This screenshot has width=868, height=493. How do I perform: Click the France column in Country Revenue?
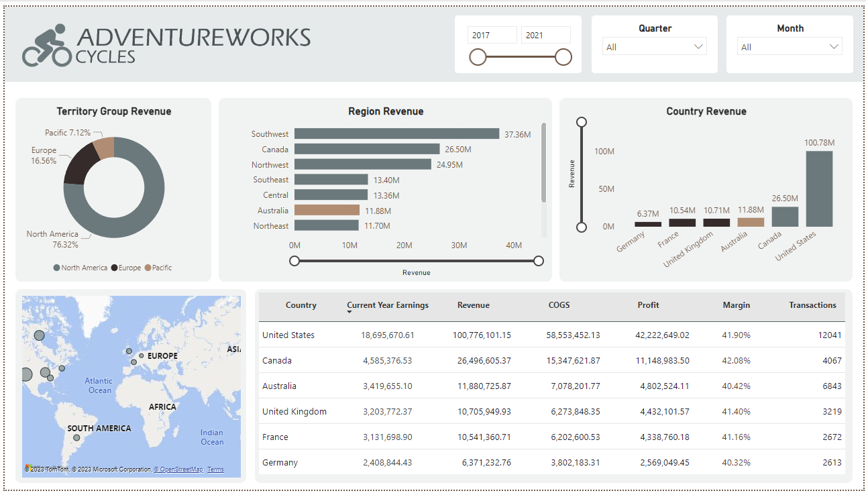682,223
